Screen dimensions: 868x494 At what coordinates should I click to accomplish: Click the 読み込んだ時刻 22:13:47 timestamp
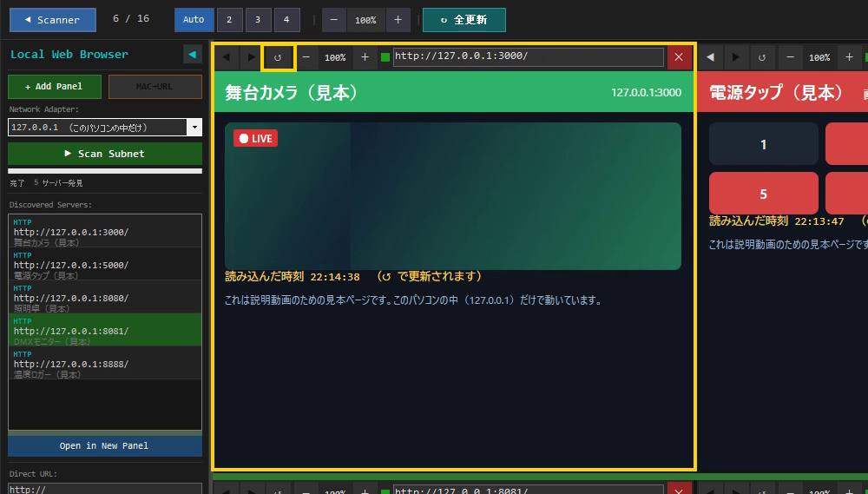pos(777,221)
